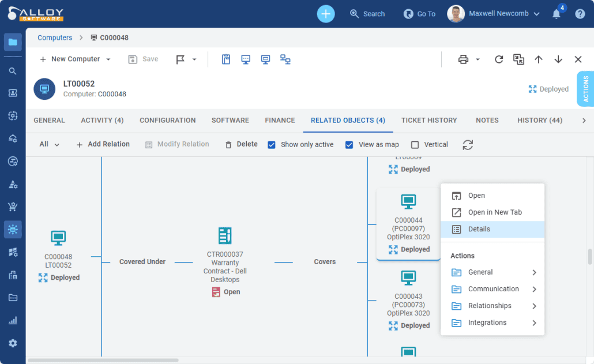Open the flag icon in the record toolbar
The height and width of the screenshot is (364, 594).
(x=181, y=59)
